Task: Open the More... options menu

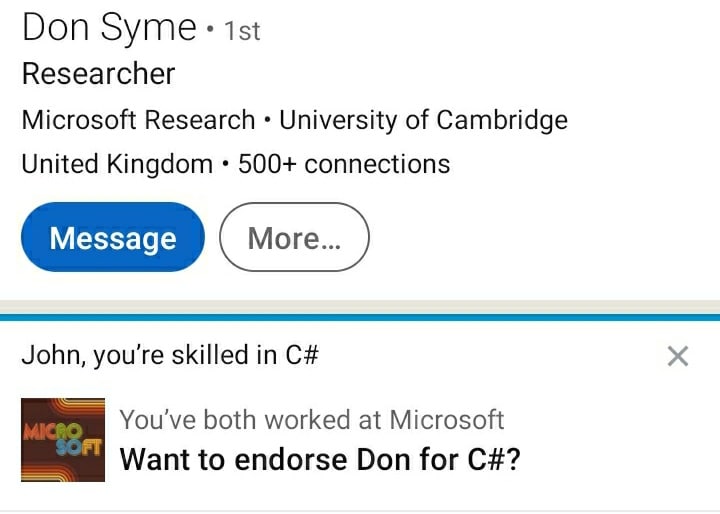Action: click(294, 237)
